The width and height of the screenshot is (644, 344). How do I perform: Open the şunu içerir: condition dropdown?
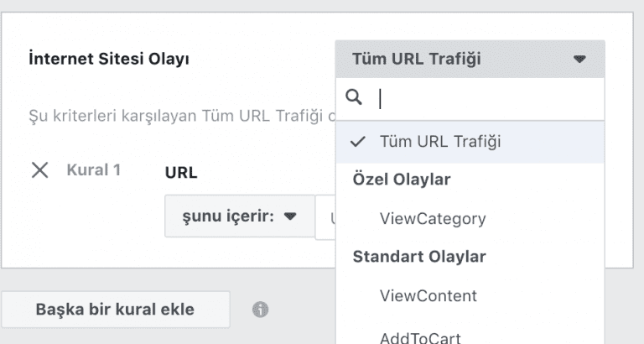tap(240, 216)
